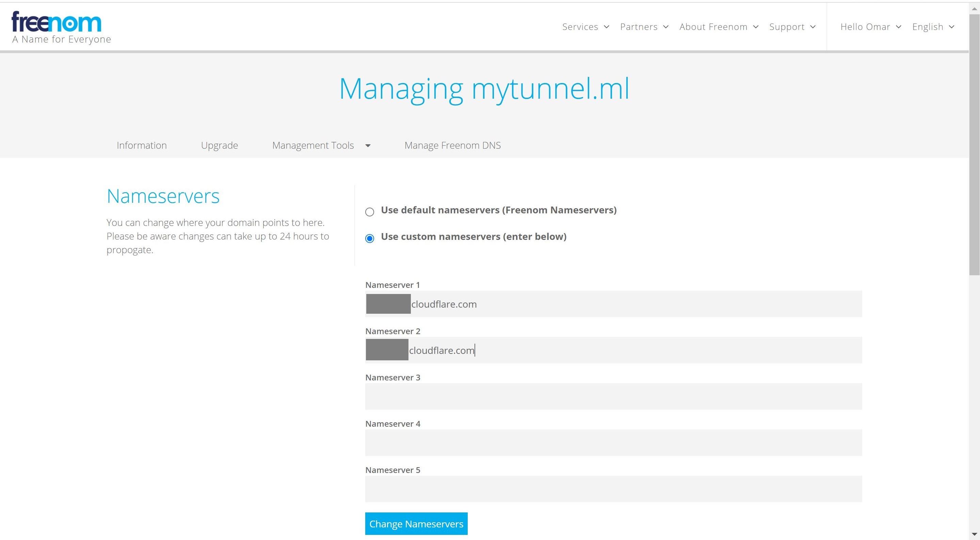Click the Nameserver 2 input field
980x540 pixels.
[613, 350]
